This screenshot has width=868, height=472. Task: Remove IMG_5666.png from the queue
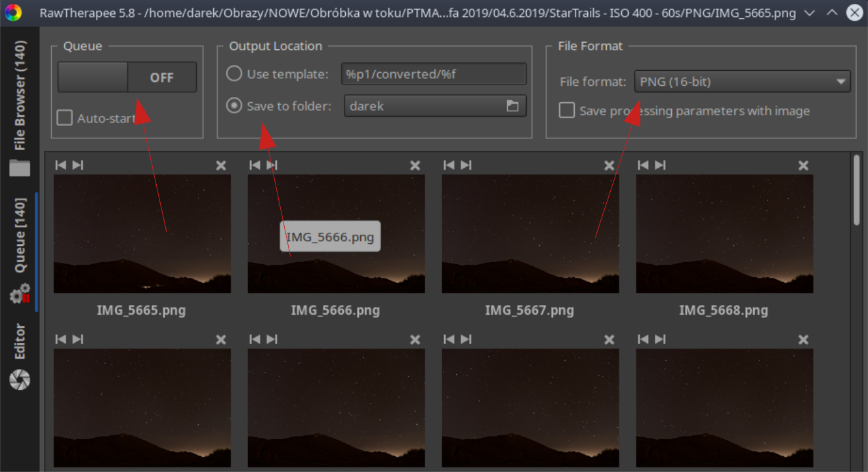click(415, 166)
